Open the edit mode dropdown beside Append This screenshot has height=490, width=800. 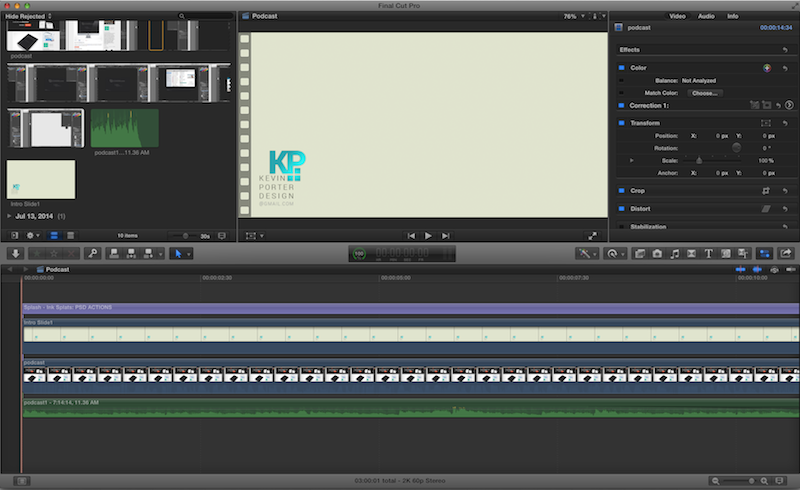tap(161, 254)
